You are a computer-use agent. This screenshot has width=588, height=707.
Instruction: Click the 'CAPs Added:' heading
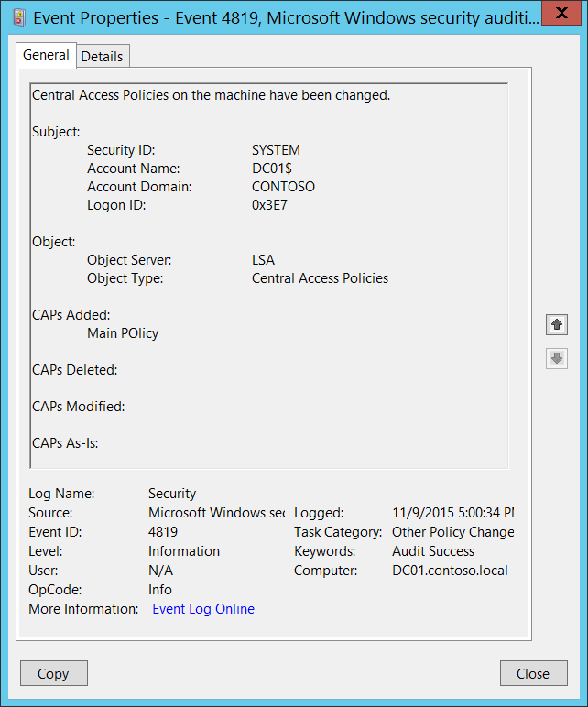tap(71, 315)
